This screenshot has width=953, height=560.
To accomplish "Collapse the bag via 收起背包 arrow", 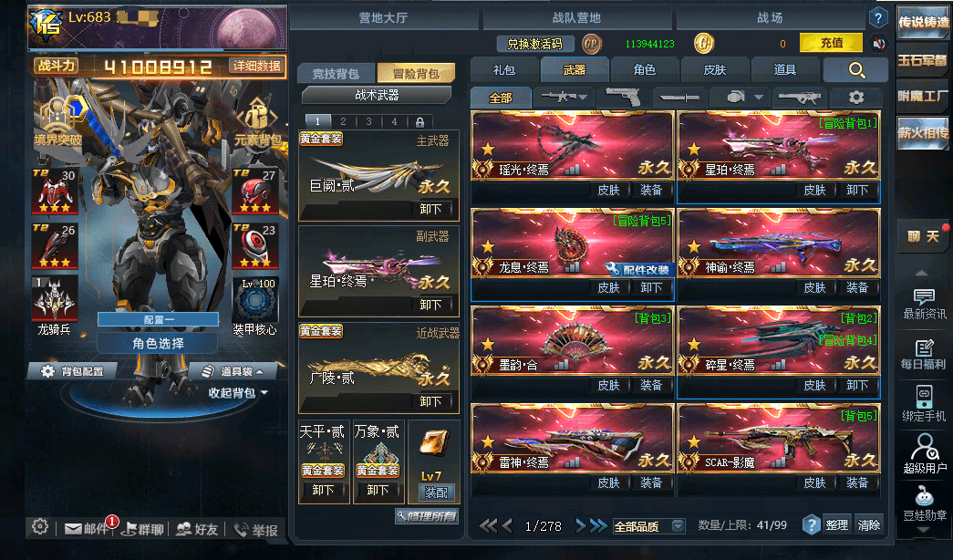I will pyautogui.click(x=264, y=393).
